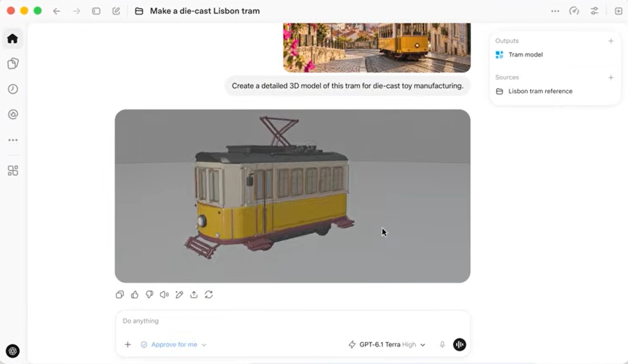The height and width of the screenshot is (364, 628).
Task: Click the Do anything message input
Action: 293,321
